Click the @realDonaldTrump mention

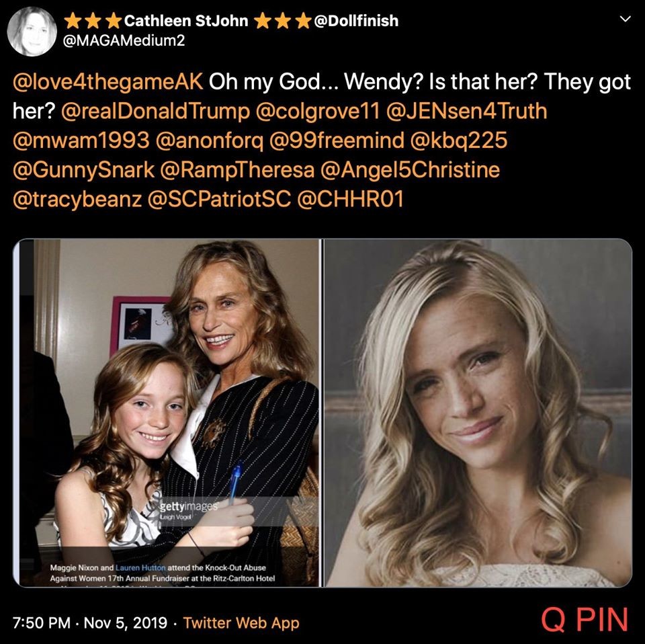[x=156, y=112]
